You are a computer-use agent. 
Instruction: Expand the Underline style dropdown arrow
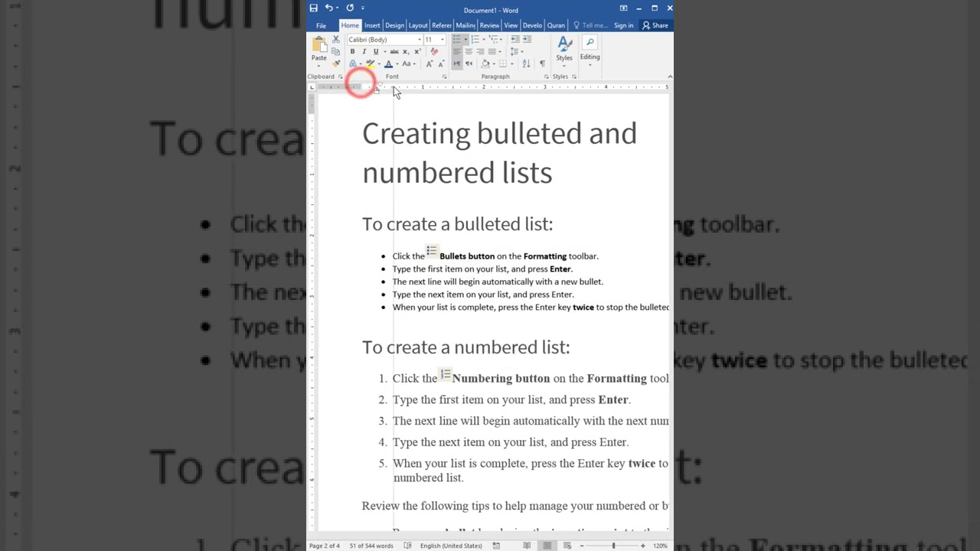(385, 51)
